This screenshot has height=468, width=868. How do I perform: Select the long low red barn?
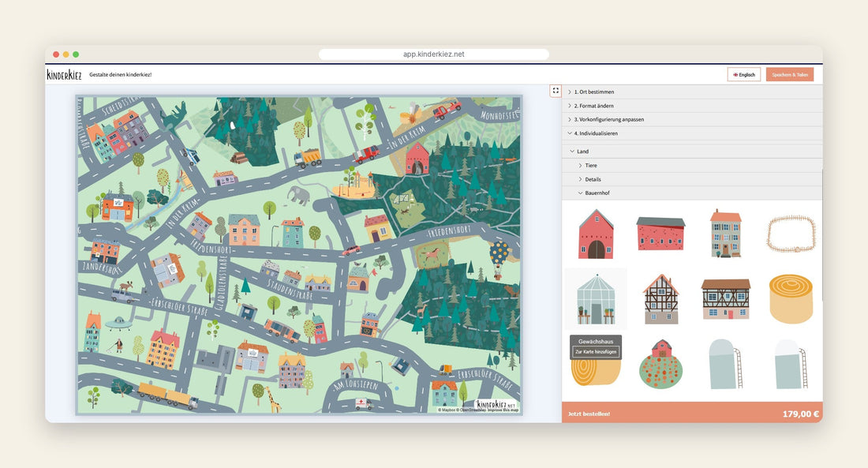tap(660, 233)
